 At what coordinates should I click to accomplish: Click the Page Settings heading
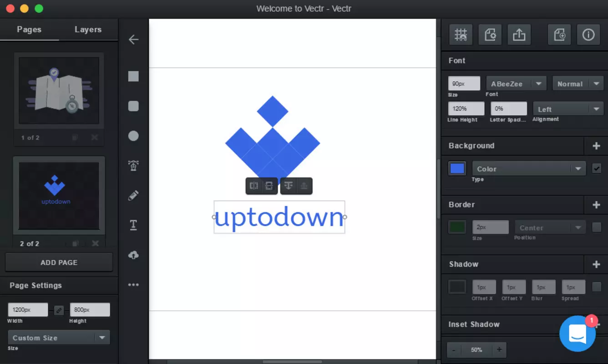[35, 286]
